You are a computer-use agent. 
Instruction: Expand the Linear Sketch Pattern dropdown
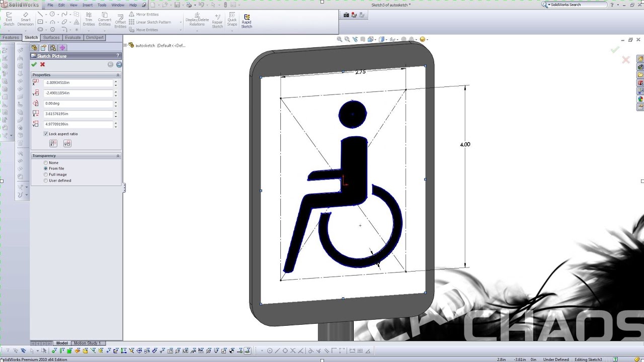(x=181, y=22)
